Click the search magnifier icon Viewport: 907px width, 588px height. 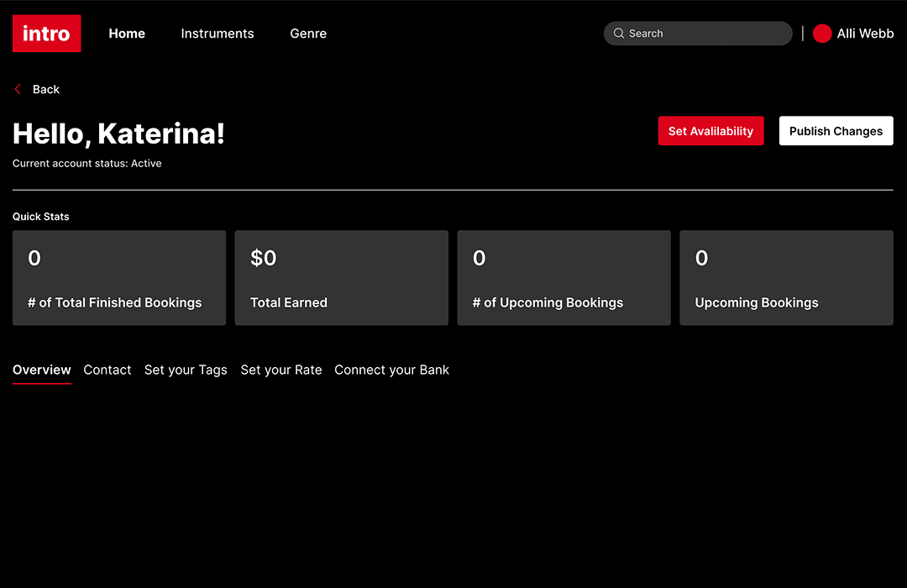[619, 34]
